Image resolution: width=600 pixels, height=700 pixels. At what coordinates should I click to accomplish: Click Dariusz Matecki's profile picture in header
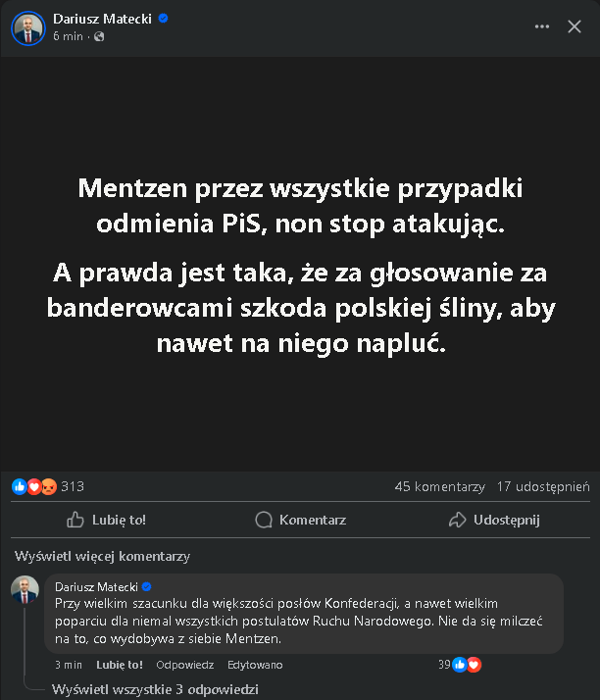coord(27,27)
